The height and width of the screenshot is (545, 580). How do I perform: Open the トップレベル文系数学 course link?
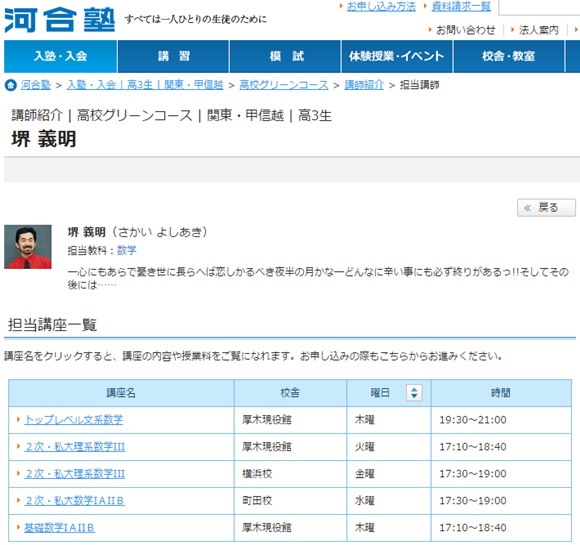[74, 420]
